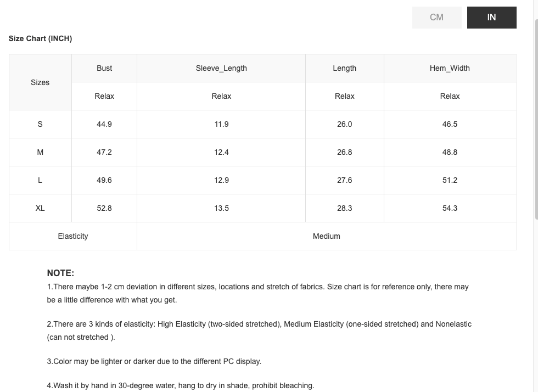This screenshot has height=392, width=538.
Task: Select the M size row label
Action: click(x=40, y=152)
